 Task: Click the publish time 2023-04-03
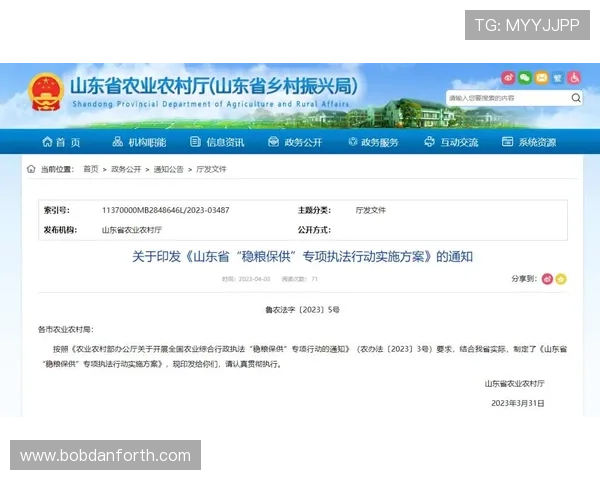point(254,279)
